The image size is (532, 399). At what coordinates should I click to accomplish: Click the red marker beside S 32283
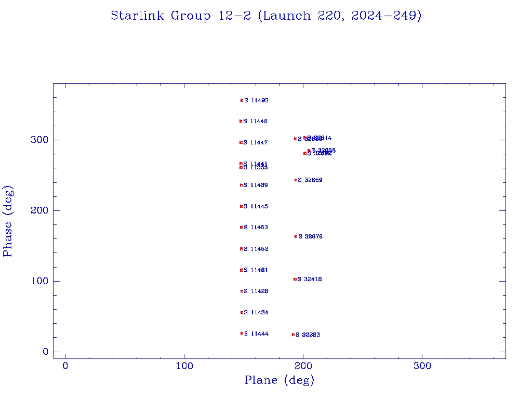(294, 335)
